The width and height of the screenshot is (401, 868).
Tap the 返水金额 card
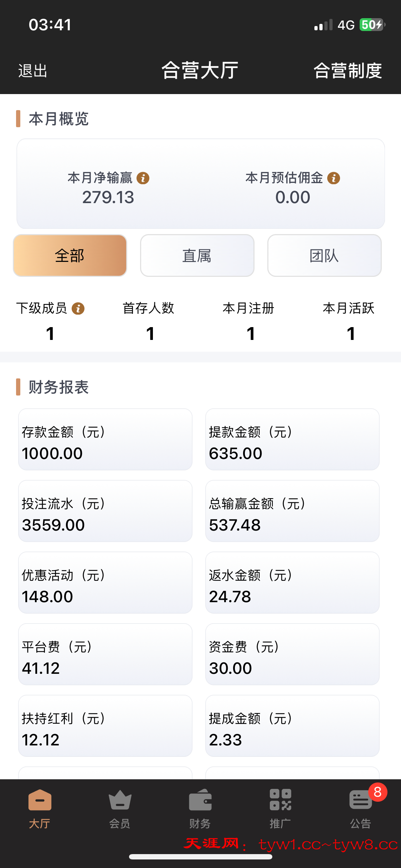coord(292,583)
